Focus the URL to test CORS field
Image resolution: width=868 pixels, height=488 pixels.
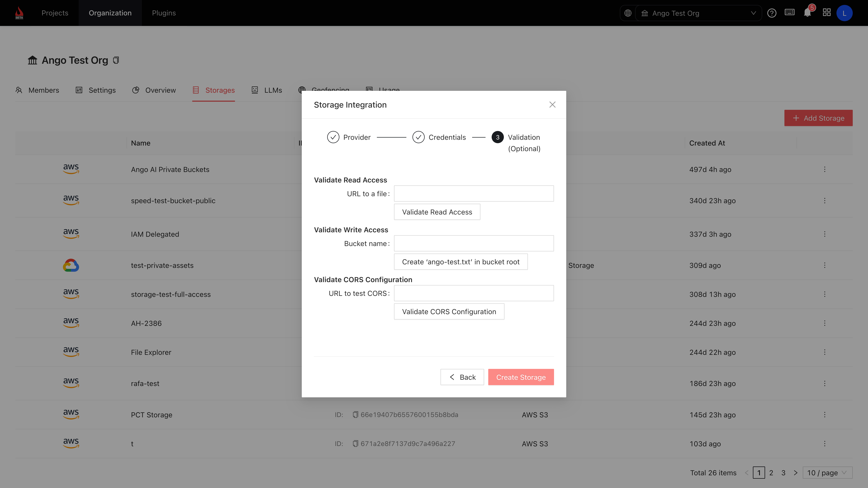coord(474,293)
